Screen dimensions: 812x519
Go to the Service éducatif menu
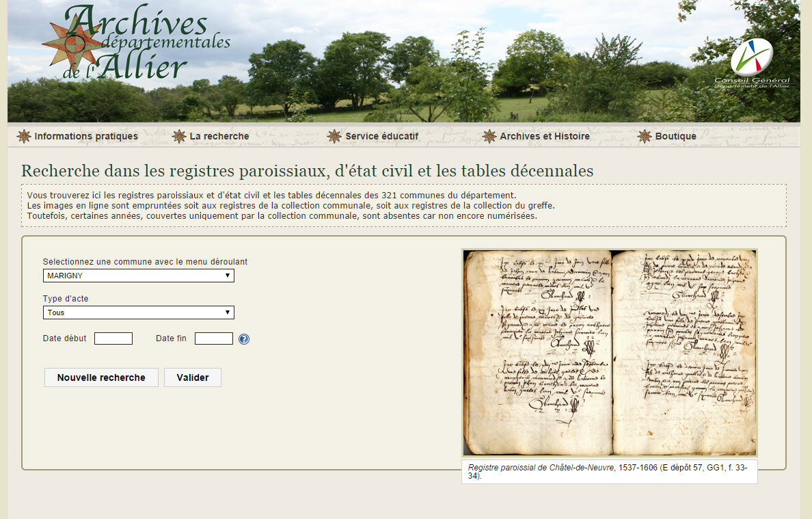click(381, 136)
